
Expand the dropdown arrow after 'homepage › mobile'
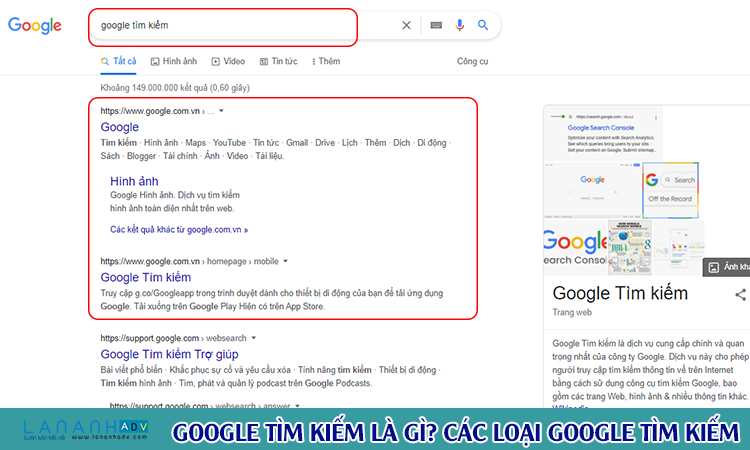pyautogui.click(x=286, y=261)
